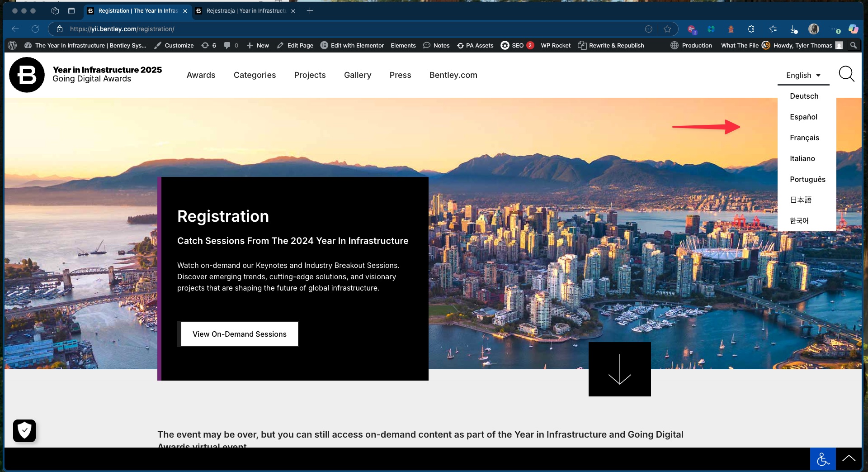868x472 pixels.
Task: Close the Rejestracja tab
Action: pos(293,11)
